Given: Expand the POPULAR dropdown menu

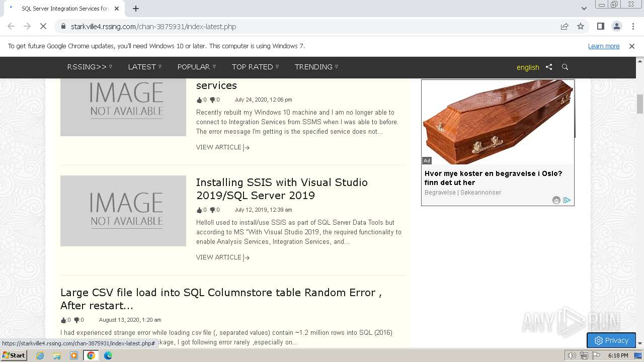Looking at the screenshot, I should (x=197, y=67).
